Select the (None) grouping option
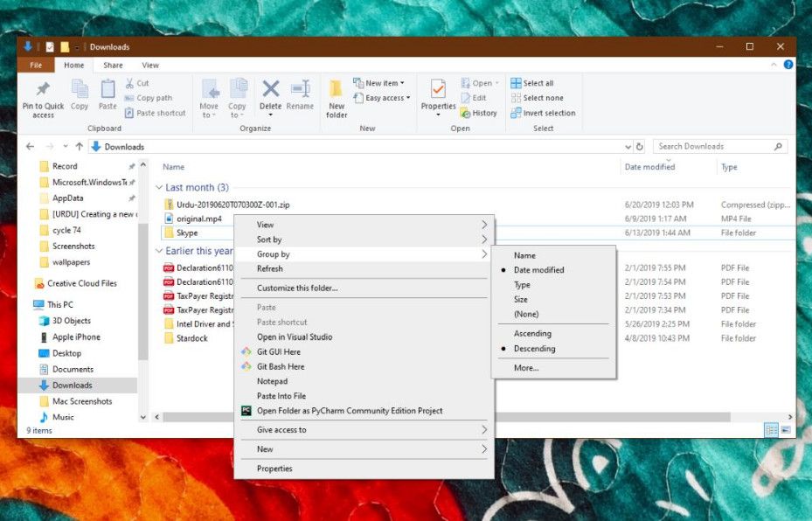The width and height of the screenshot is (812, 521). pyautogui.click(x=526, y=314)
